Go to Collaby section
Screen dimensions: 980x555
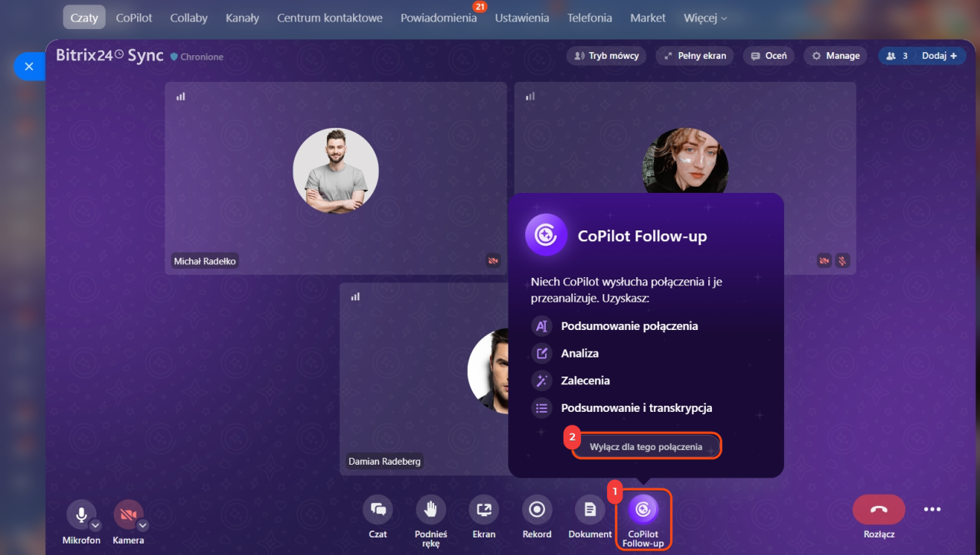tap(189, 18)
